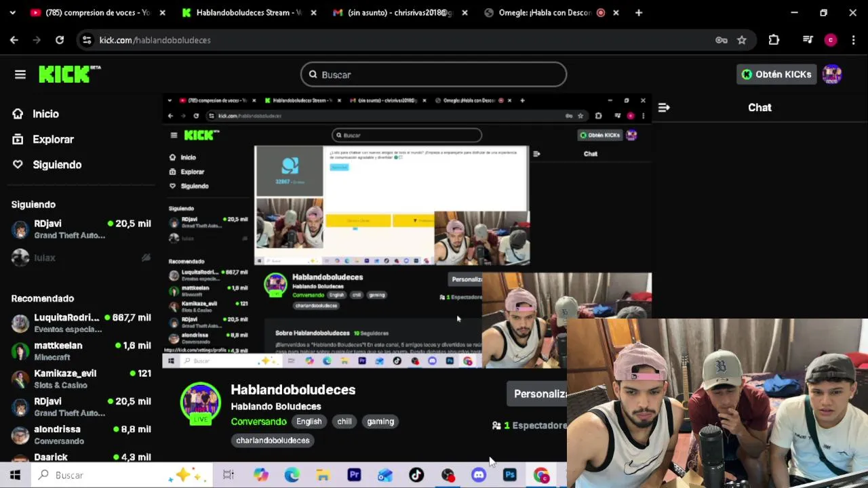Open recommended channel mattkeelan
Screen dimensions: 868x488
(x=81, y=351)
